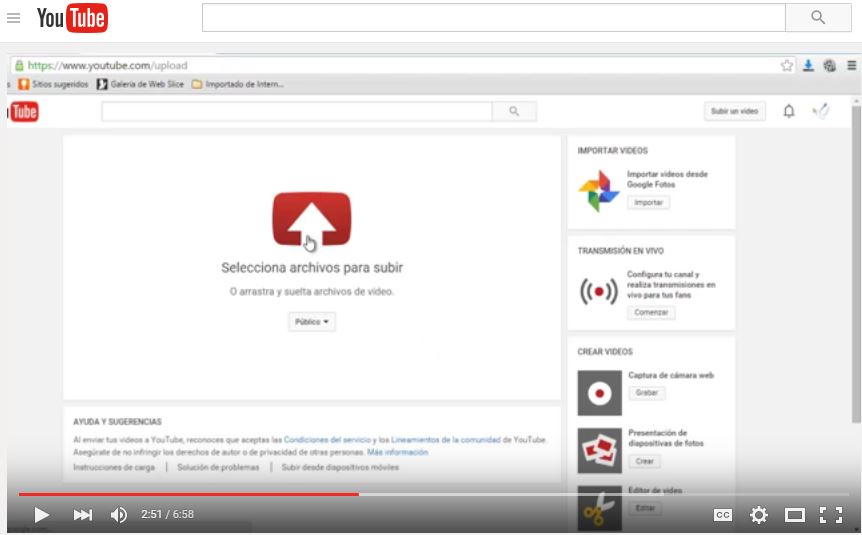Click the Comenzar button
This screenshot has width=862, height=535.
[x=651, y=312]
